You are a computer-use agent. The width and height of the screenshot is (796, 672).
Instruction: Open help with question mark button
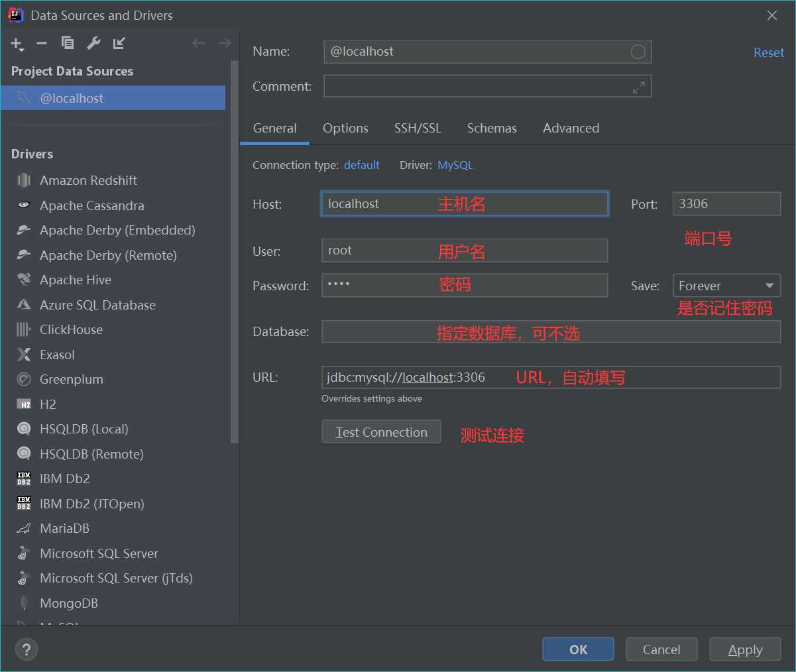click(27, 649)
